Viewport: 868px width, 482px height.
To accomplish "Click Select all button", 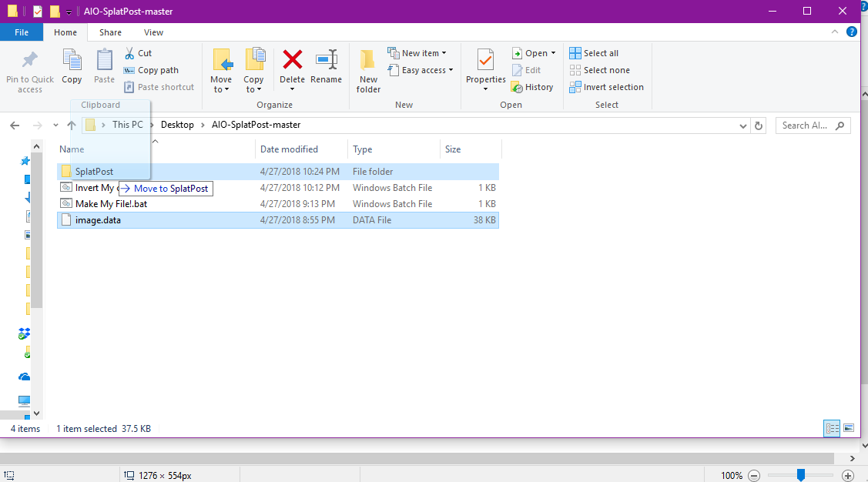I will click(594, 53).
